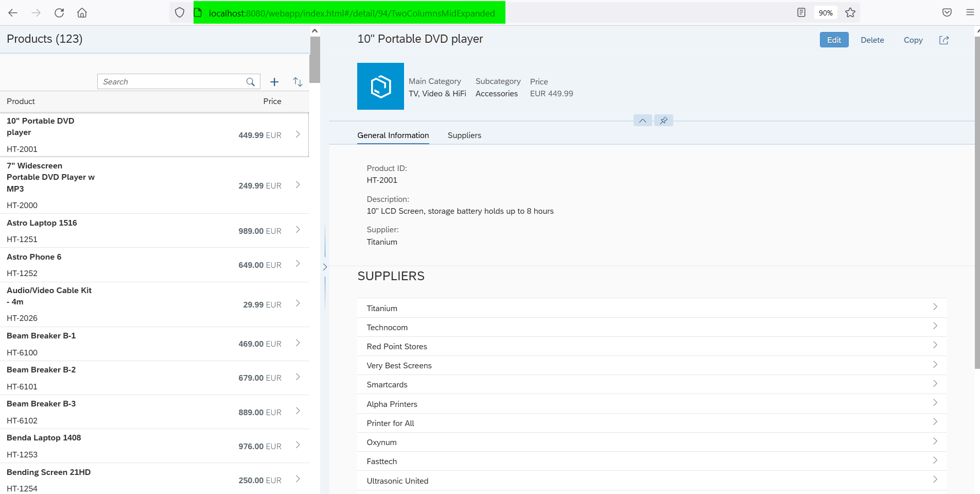Reload the page with the refresh icon
This screenshot has height=494, width=980.
pos(59,13)
